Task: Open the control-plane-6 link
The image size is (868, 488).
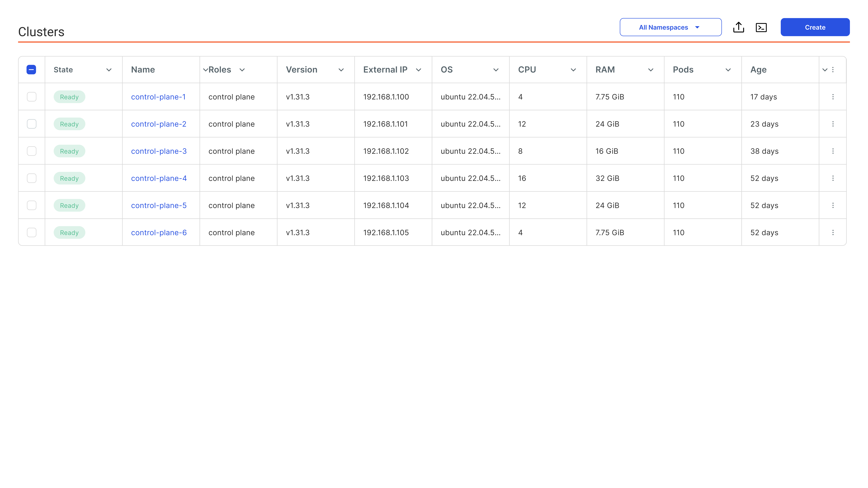Action: (x=159, y=233)
